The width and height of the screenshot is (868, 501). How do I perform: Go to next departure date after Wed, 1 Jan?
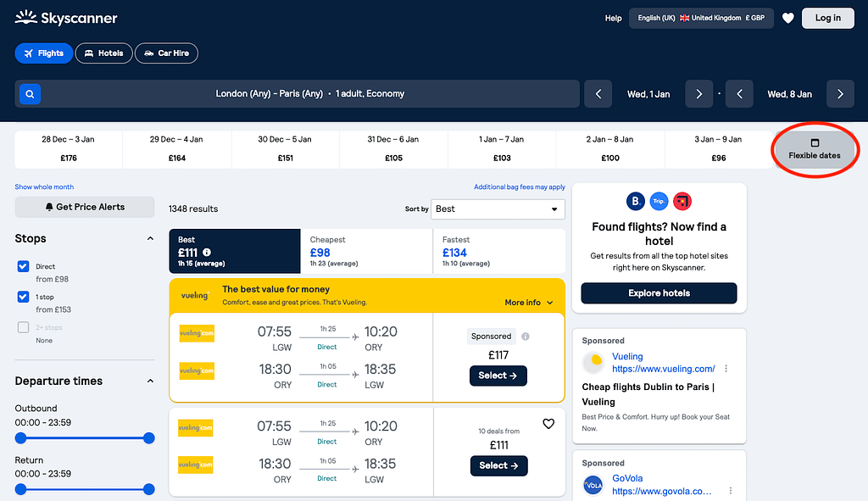[698, 94]
